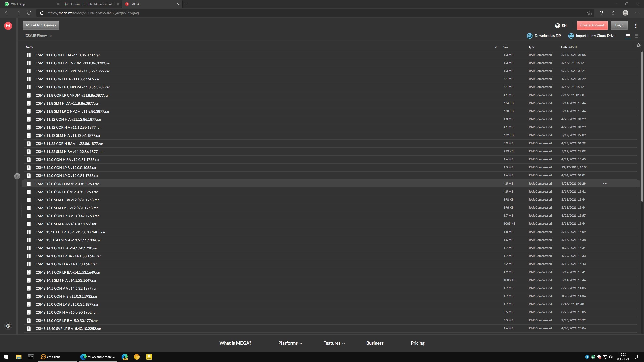
Task: Sort by Size column header
Action: (x=506, y=47)
